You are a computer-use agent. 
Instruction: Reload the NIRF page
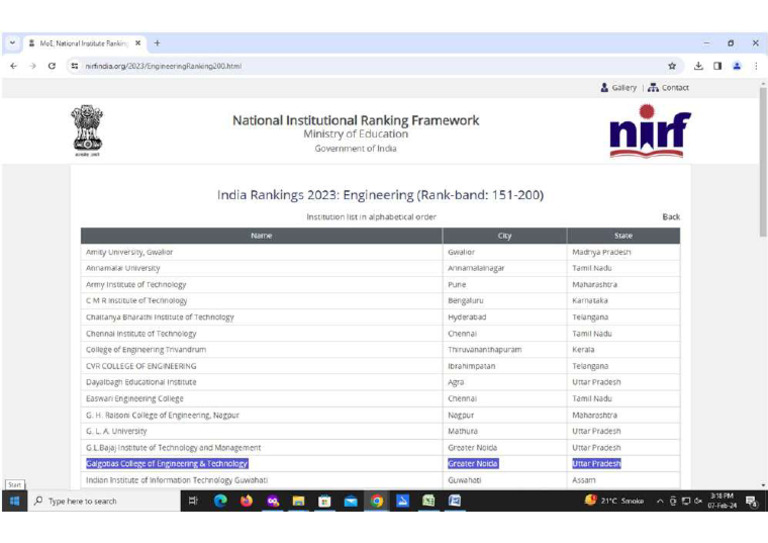51,66
